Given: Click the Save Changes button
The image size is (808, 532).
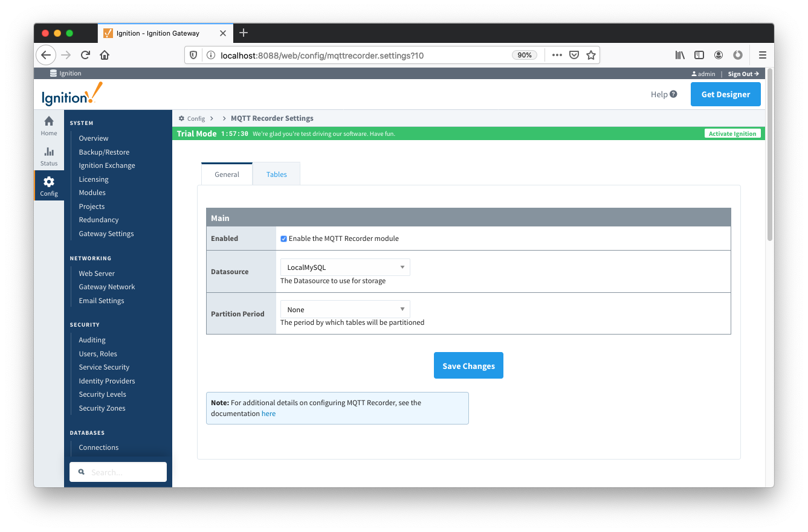Looking at the screenshot, I should 468,365.
